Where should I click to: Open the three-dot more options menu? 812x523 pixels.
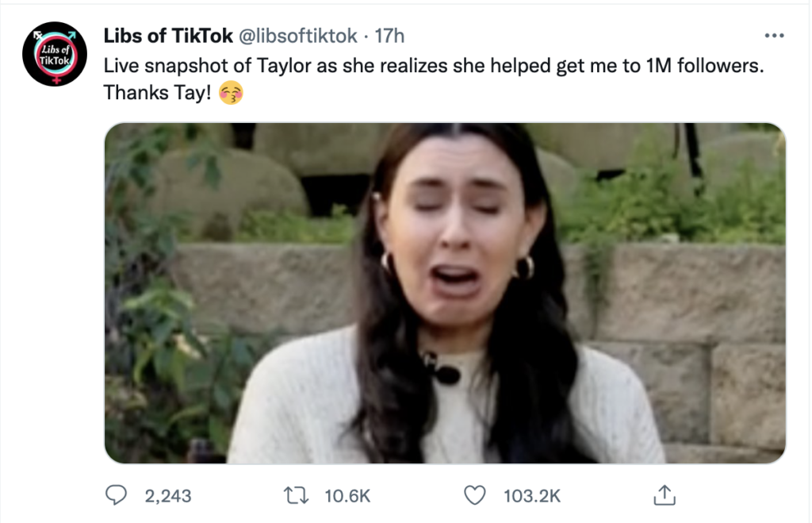click(773, 36)
